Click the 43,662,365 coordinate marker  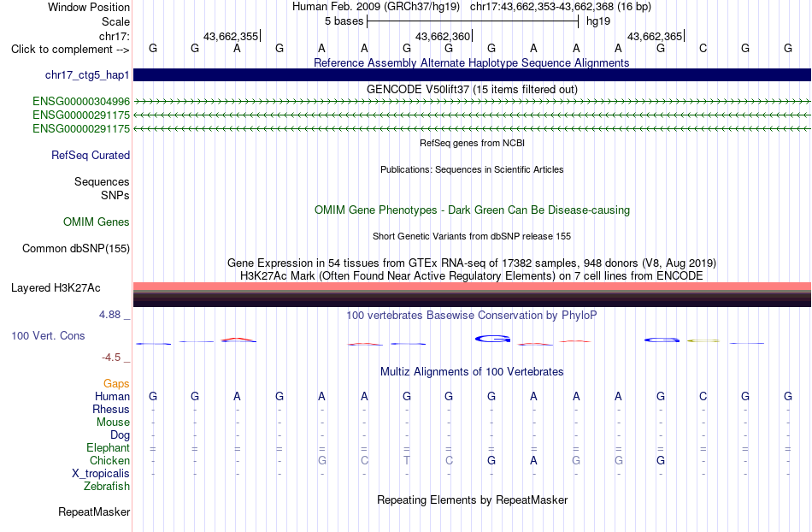(655, 36)
